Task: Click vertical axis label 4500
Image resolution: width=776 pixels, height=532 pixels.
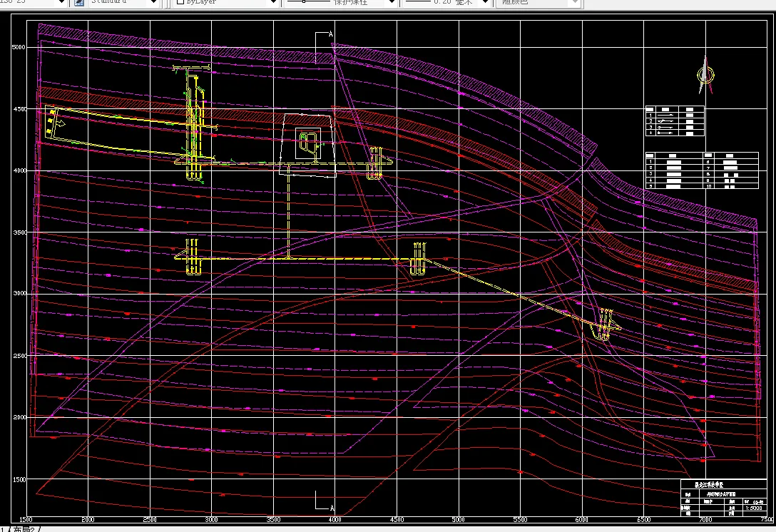Action: 20,109
